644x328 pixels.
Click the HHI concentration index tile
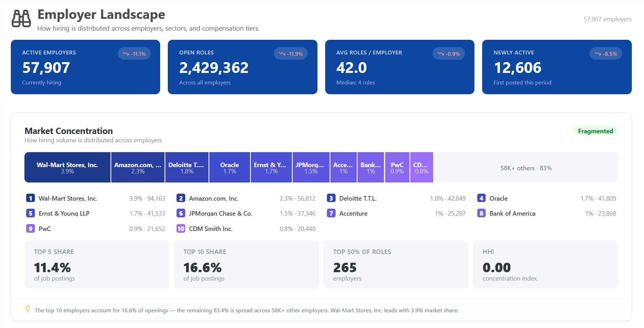tap(545, 264)
